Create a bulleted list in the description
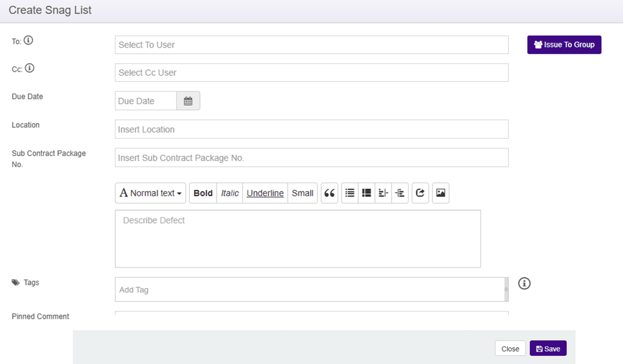The width and height of the screenshot is (623, 364). (x=349, y=193)
